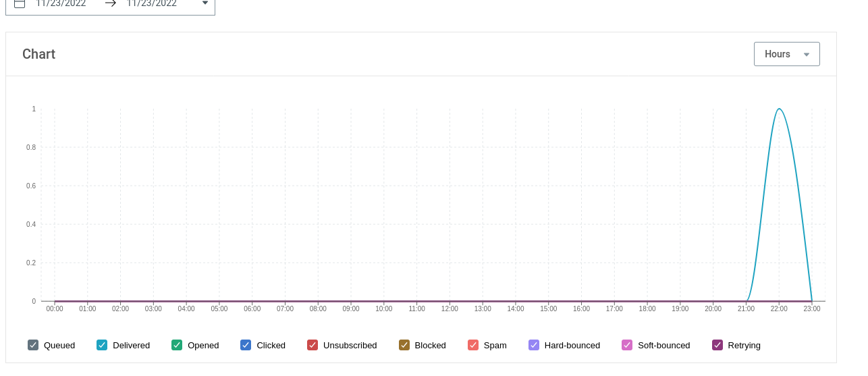The image size is (868, 376).
Task: Click the Delivered peak at 22:00
Action: click(x=779, y=109)
